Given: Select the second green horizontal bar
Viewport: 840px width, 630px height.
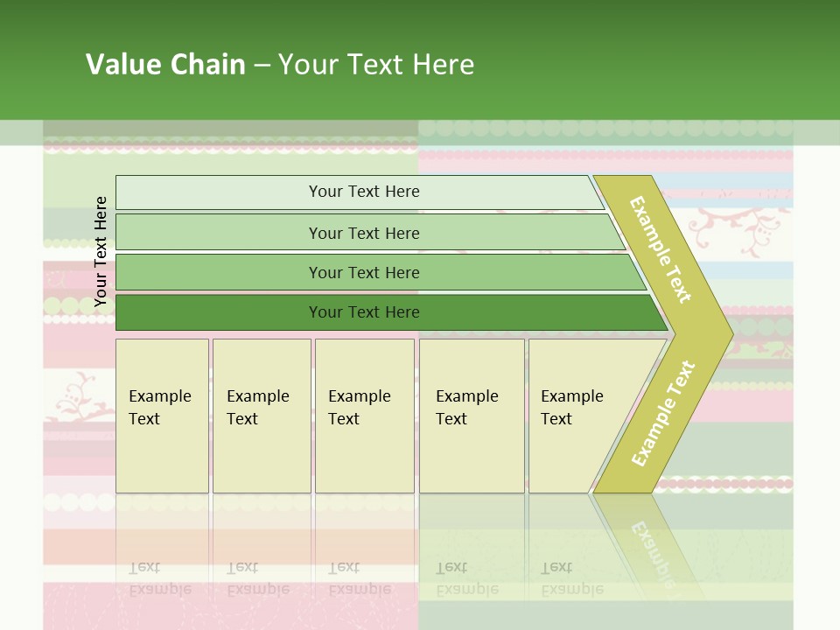Looking at the screenshot, I should (x=363, y=233).
